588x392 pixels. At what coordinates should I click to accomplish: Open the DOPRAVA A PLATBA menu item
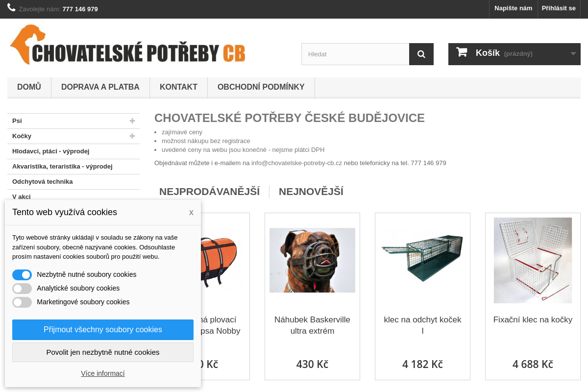(x=100, y=87)
